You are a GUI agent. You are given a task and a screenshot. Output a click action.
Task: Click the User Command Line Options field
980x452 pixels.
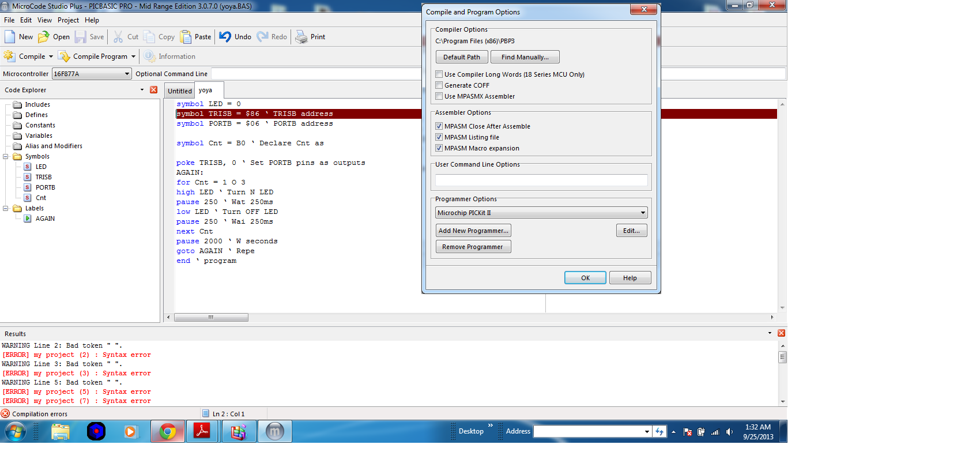541,180
